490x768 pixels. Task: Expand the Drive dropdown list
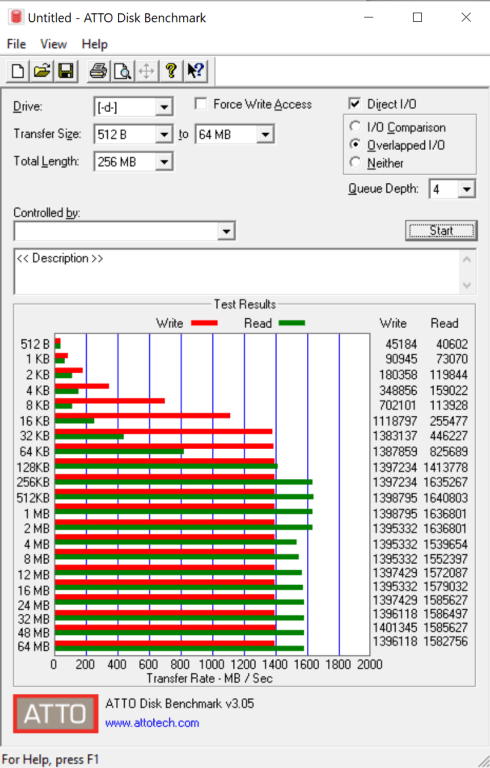click(x=164, y=107)
